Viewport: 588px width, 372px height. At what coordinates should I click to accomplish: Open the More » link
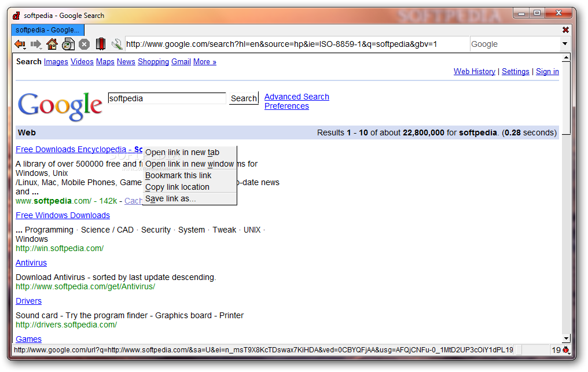205,61
